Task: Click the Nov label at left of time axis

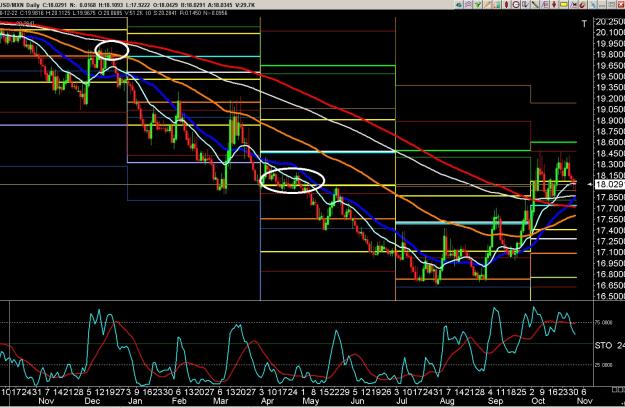Action: 46,401
